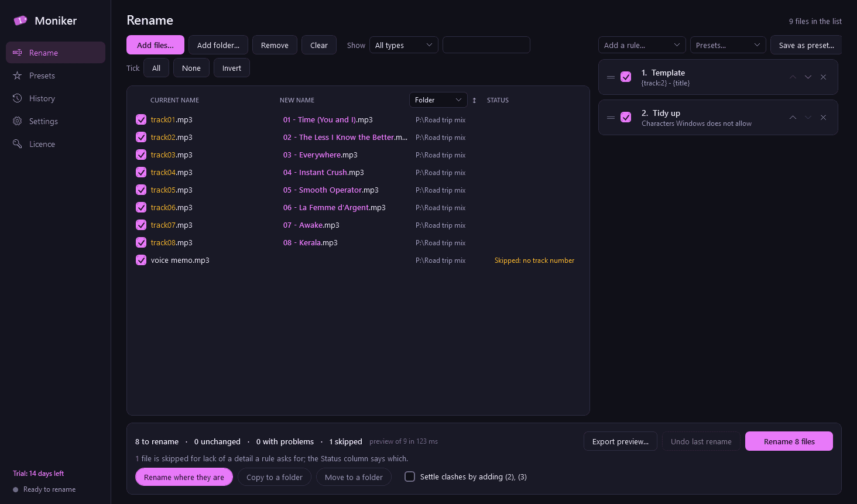This screenshot has height=504, width=857.
Task: Click Save as preset button
Action: pos(806,45)
